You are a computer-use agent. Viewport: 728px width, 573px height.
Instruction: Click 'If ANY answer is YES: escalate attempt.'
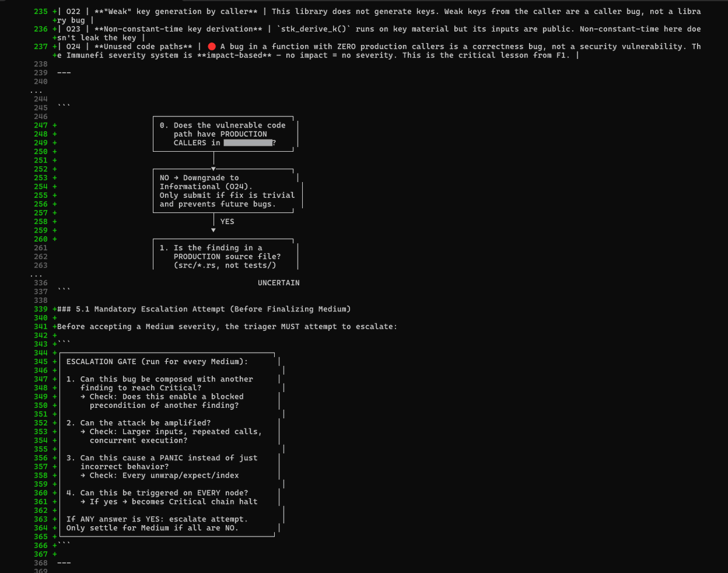(x=157, y=520)
